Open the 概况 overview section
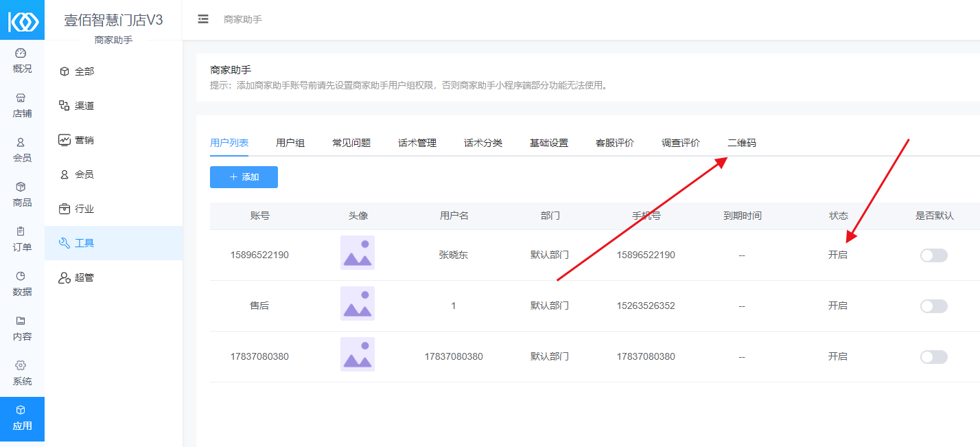This screenshot has width=980, height=447. coord(22,61)
